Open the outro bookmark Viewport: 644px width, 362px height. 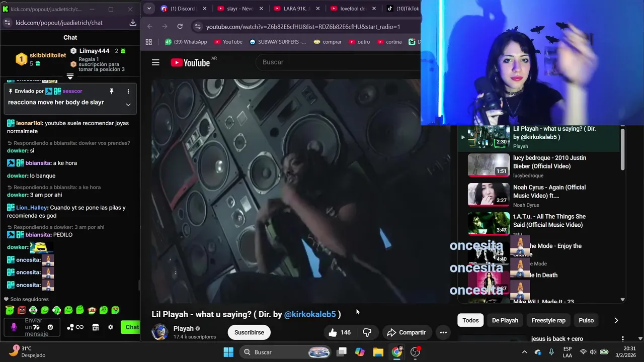point(359,42)
